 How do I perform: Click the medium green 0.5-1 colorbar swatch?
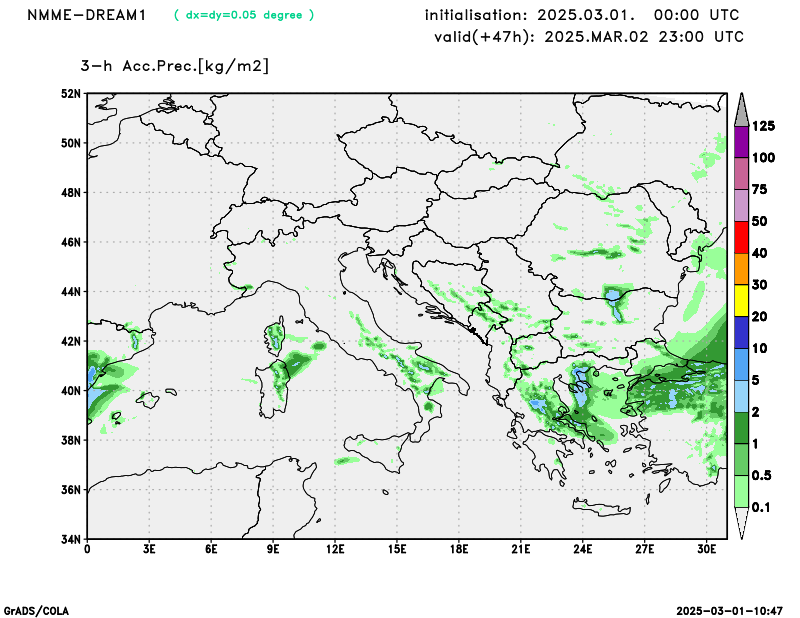click(741, 460)
